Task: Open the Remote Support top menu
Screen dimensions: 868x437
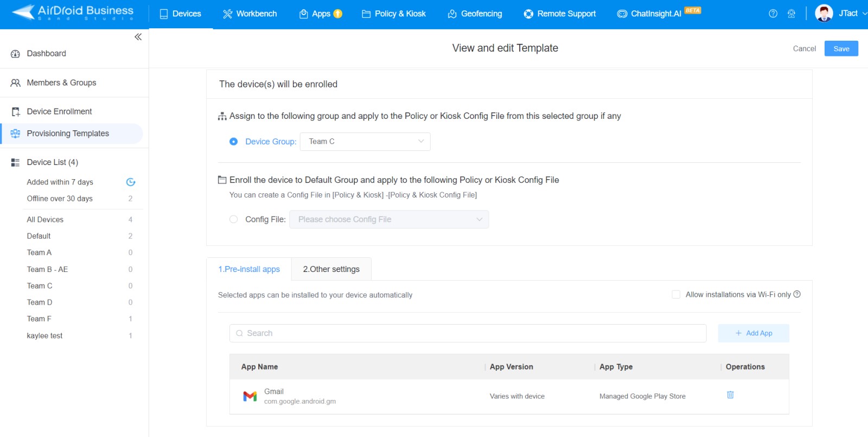Action: point(559,14)
